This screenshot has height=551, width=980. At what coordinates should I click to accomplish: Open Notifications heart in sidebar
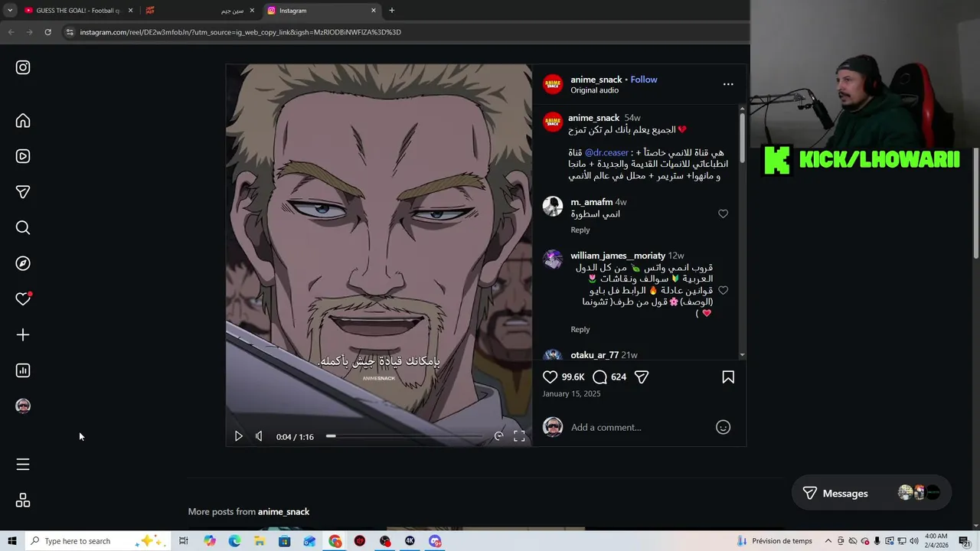point(23,298)
